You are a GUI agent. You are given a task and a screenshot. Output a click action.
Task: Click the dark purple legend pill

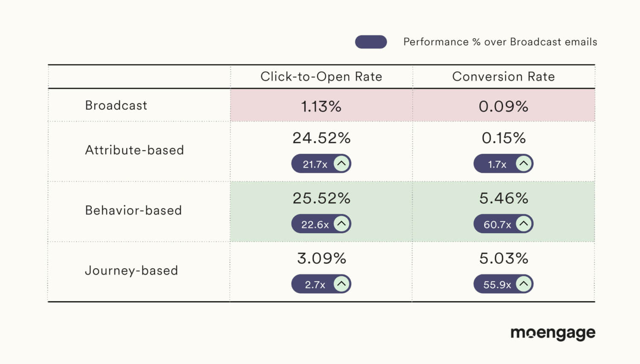[371, 42]
